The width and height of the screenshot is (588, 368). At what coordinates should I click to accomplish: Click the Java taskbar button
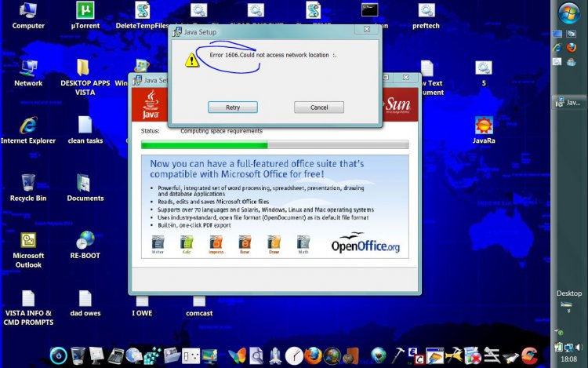(x=569, y=102)
